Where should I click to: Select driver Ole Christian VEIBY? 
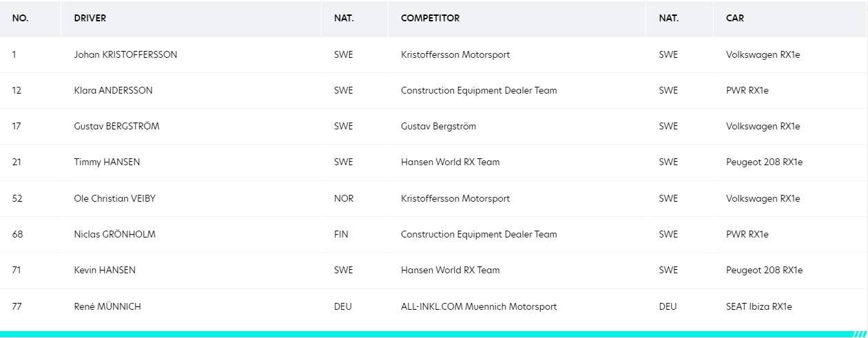[x=115, y=198]
